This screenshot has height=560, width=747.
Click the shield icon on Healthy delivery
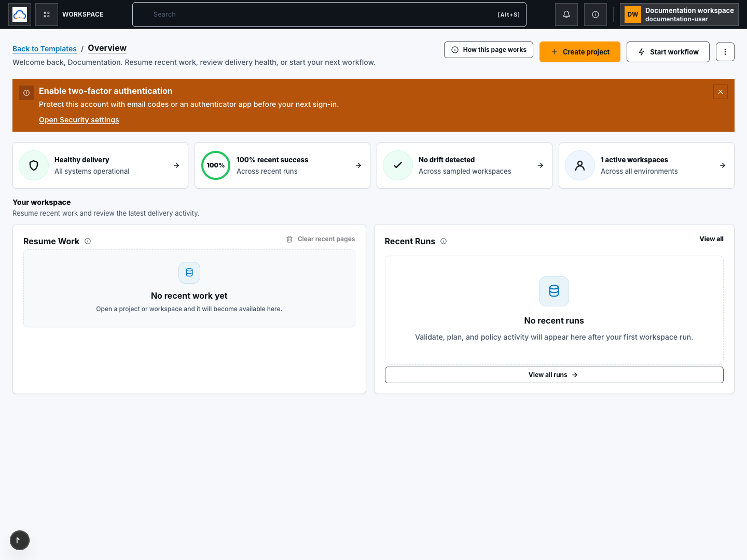click(x=34, y=165)
